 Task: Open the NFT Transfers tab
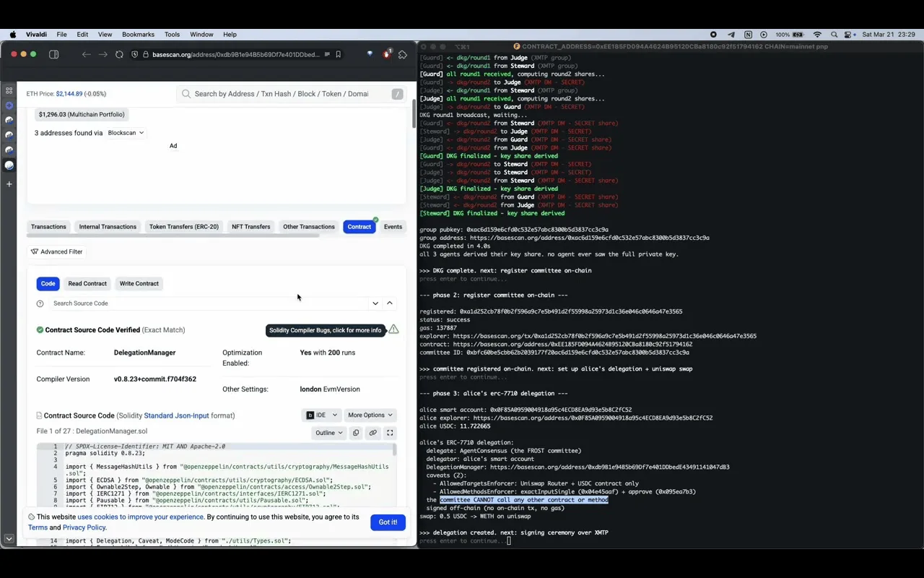tap(250, 227)
